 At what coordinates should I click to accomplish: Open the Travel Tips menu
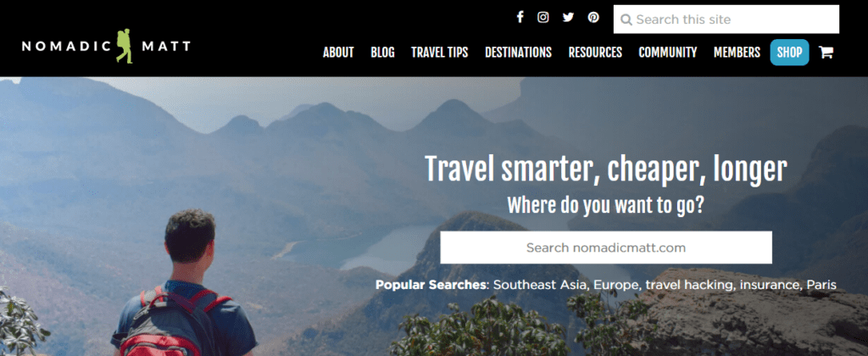[440, 53]
